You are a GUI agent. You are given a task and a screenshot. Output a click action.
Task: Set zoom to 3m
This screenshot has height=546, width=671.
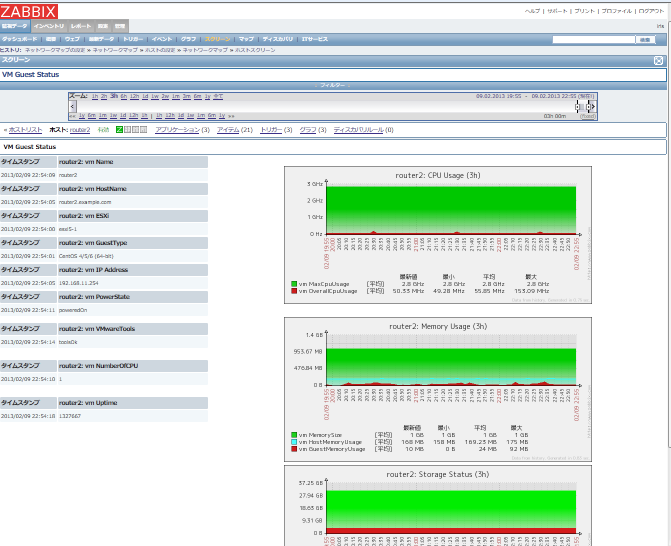click(x=187, y=96)
